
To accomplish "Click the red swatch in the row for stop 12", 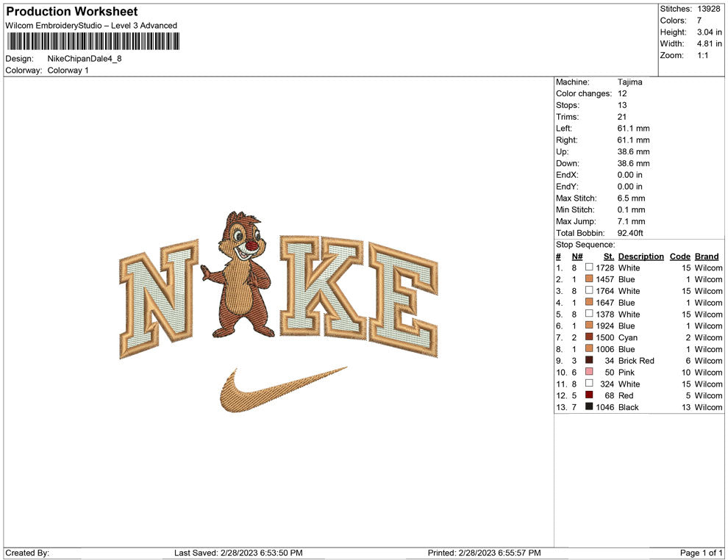I will click(589, 395).
